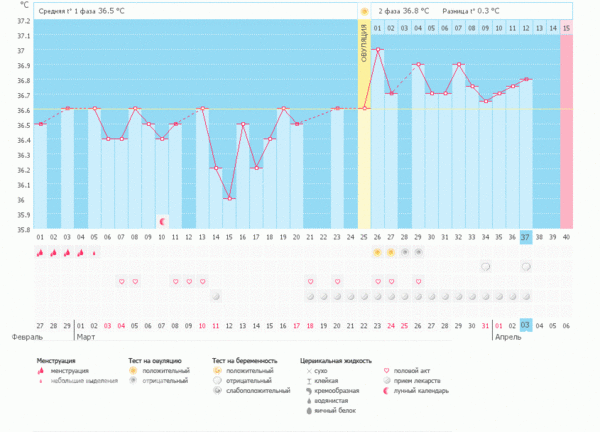Click the weakly positive pregnancy test icon
The height and width of the screenshot is (432, 600).
click(x=216, y=390)
